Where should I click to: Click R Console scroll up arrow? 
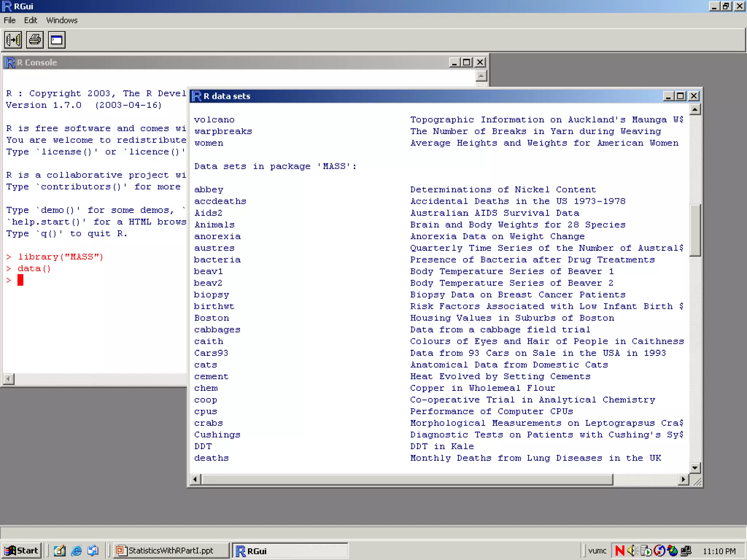pyautogui.click(x=481, y=76)
